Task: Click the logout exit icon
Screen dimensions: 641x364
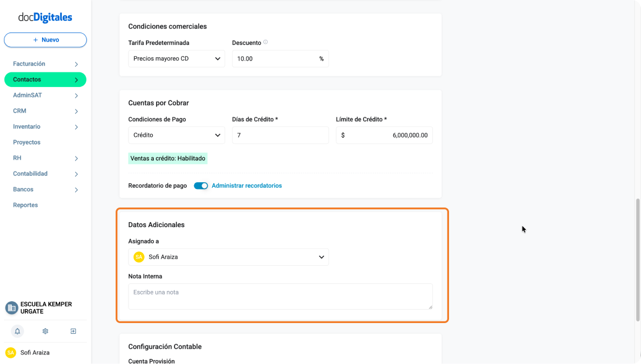Action: click(x=73, y=331)
